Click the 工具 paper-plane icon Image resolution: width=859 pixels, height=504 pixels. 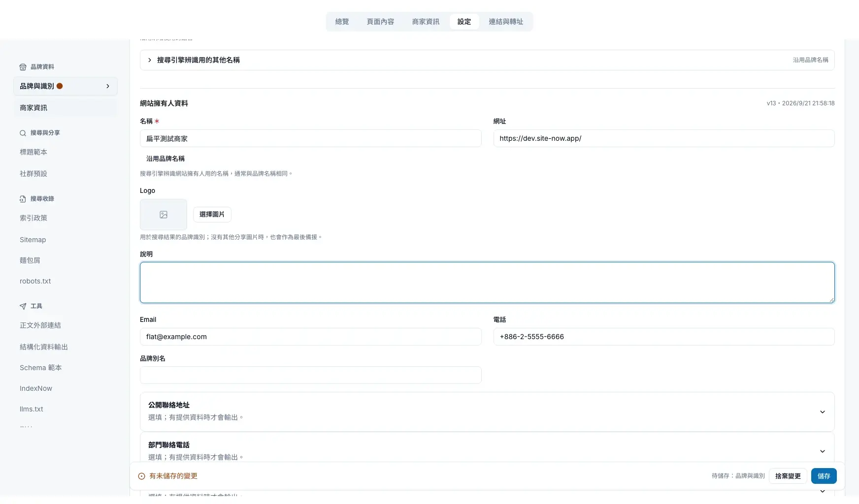[23, 306]
